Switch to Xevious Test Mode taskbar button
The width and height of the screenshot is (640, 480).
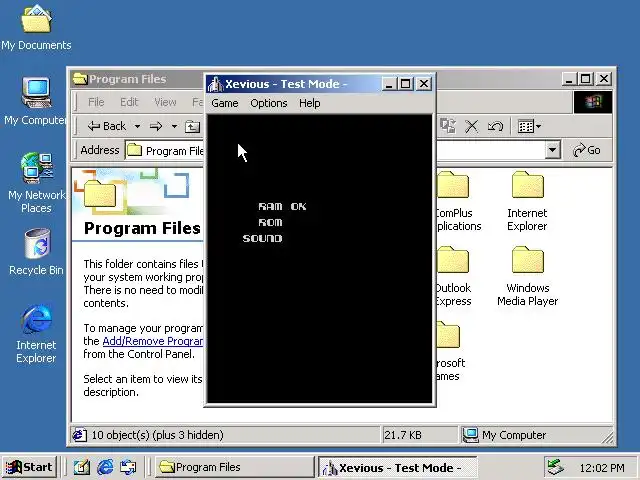(398, 467)
